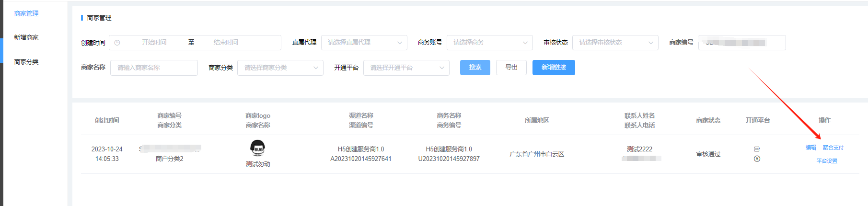Viewport: 868px width, 206px height.
Task: Expand the 直属代理 dropdown
Action: coord(364,43)
